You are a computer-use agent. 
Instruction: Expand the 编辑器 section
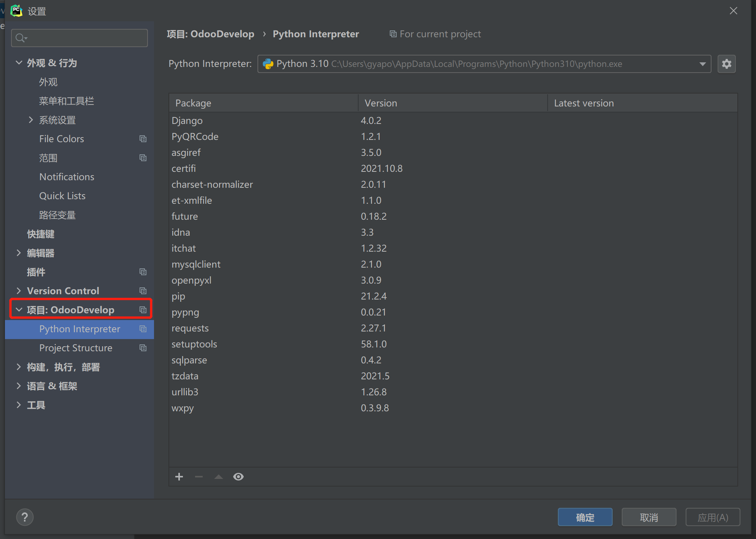click(19, 253)
